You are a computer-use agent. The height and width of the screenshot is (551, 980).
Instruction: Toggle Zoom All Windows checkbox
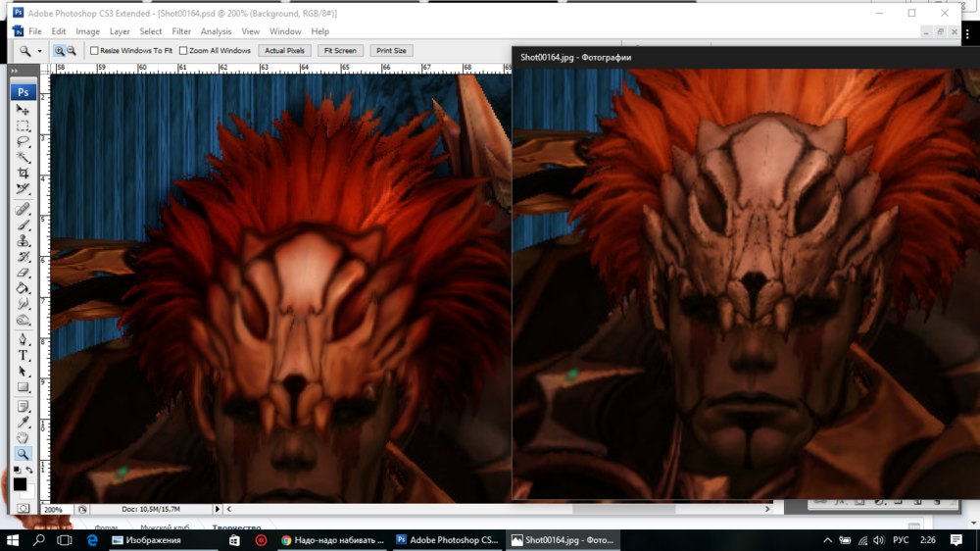coord(183,50)
